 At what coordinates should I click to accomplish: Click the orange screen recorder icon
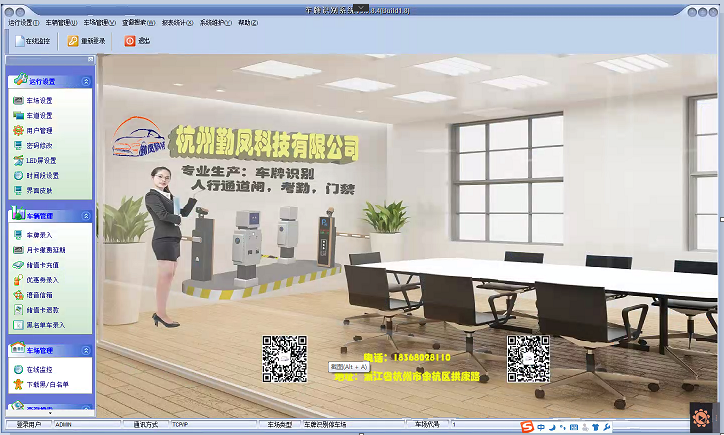(x=701, y=418)
